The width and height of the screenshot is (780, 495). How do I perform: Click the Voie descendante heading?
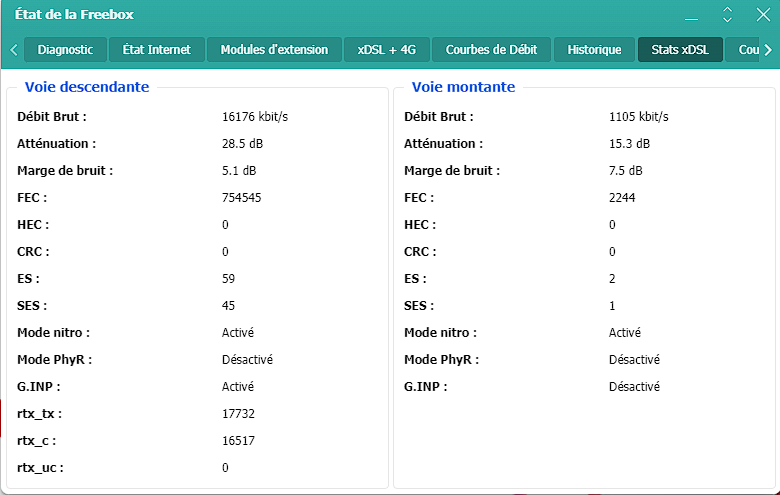87,87
